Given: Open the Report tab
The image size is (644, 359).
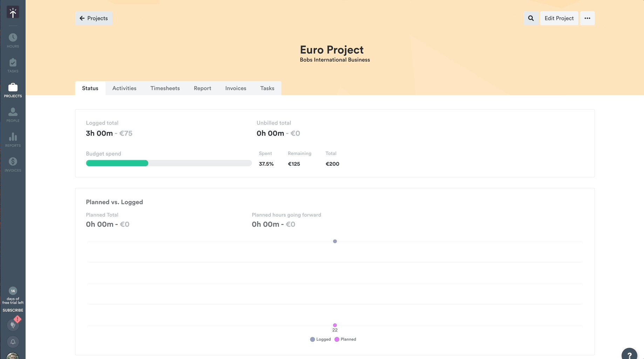Looking at the screenshot, I should point(202,88).
